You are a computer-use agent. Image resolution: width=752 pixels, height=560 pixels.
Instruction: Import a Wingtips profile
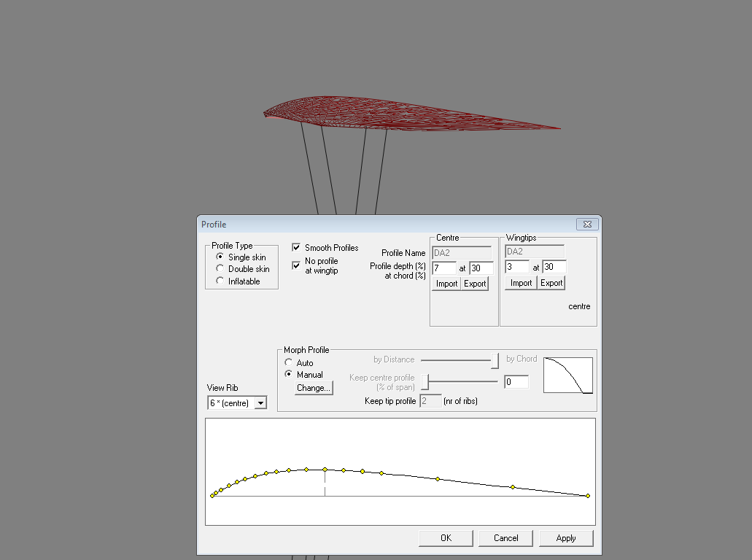pos(521,283)
